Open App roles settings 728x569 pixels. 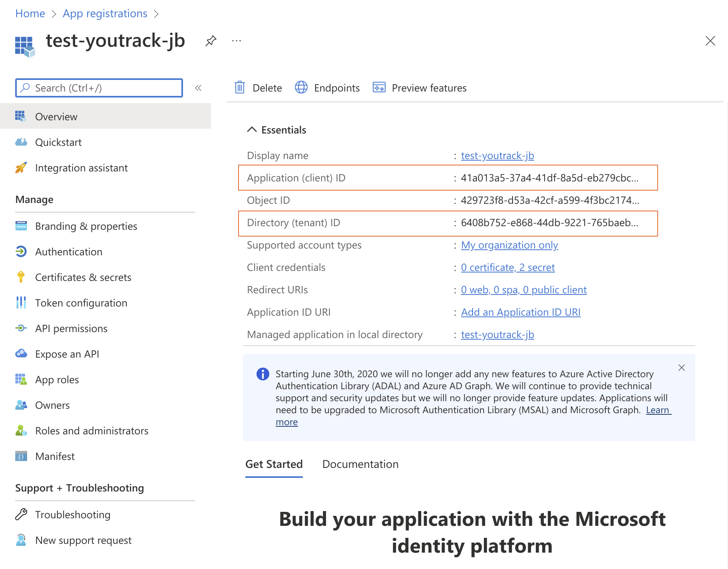(57, 379)
